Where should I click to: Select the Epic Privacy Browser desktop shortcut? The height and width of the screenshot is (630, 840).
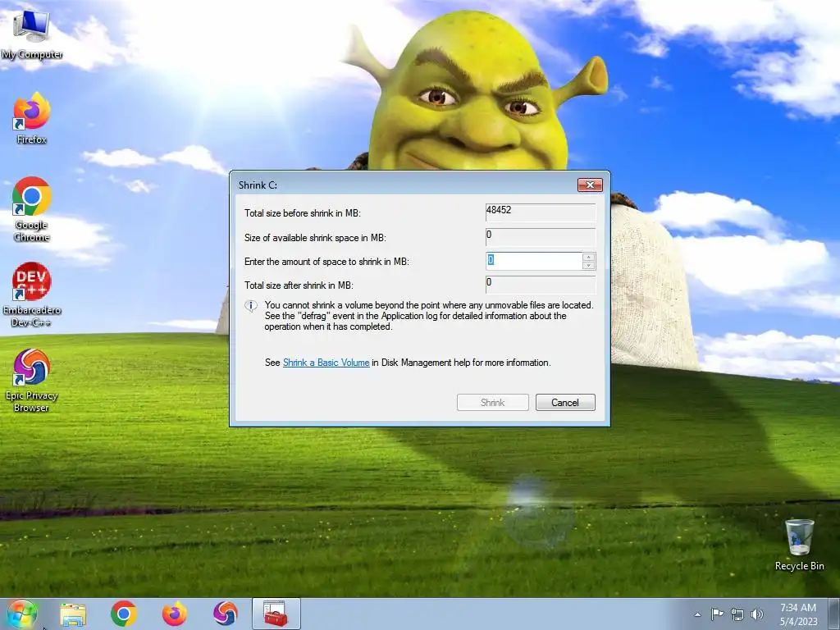pyautogui.click(x=32, y=381)
